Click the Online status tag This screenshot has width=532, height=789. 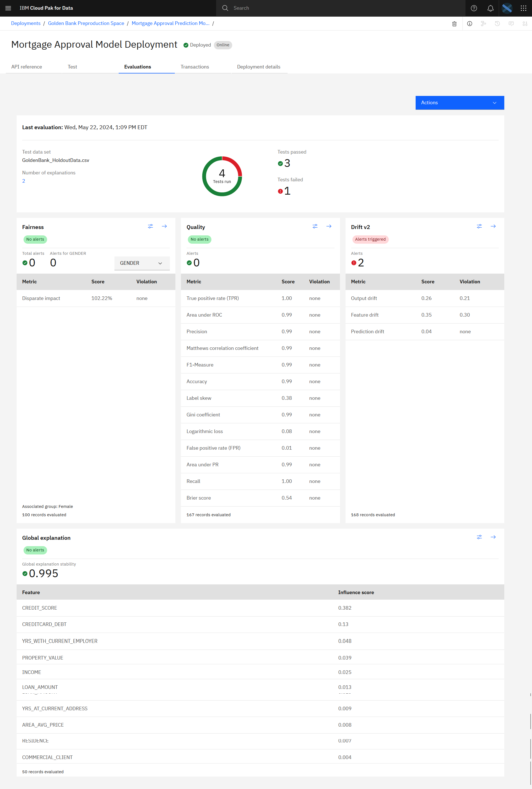click(223, 45)
